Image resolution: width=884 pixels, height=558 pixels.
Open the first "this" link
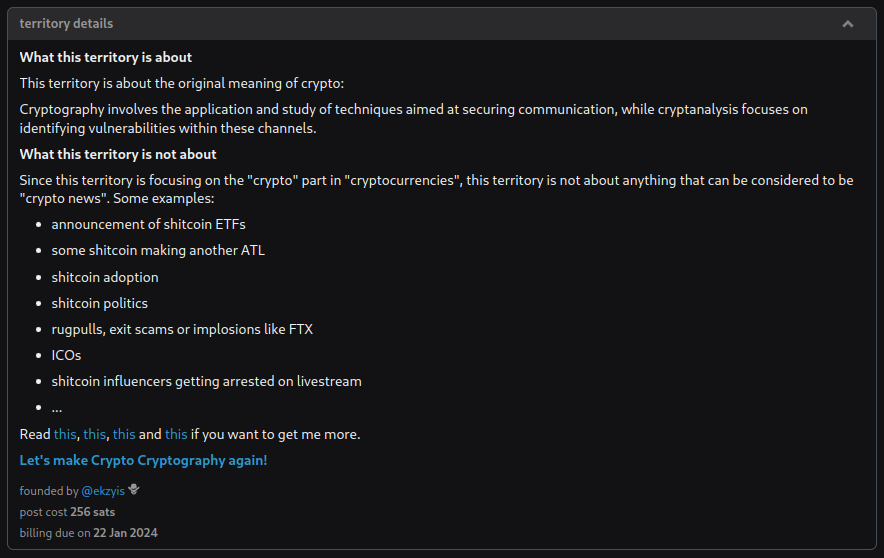pos(65,434)
